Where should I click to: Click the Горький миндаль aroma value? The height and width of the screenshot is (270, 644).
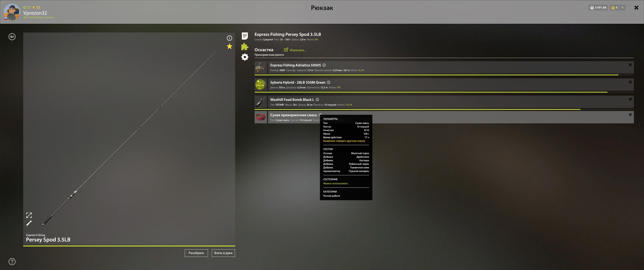click(x=359, y=171)
